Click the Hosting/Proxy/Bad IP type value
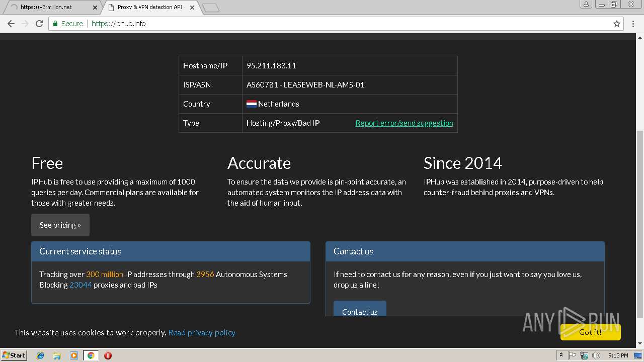Viewport: 644px width, 362px height. [283, 123]
